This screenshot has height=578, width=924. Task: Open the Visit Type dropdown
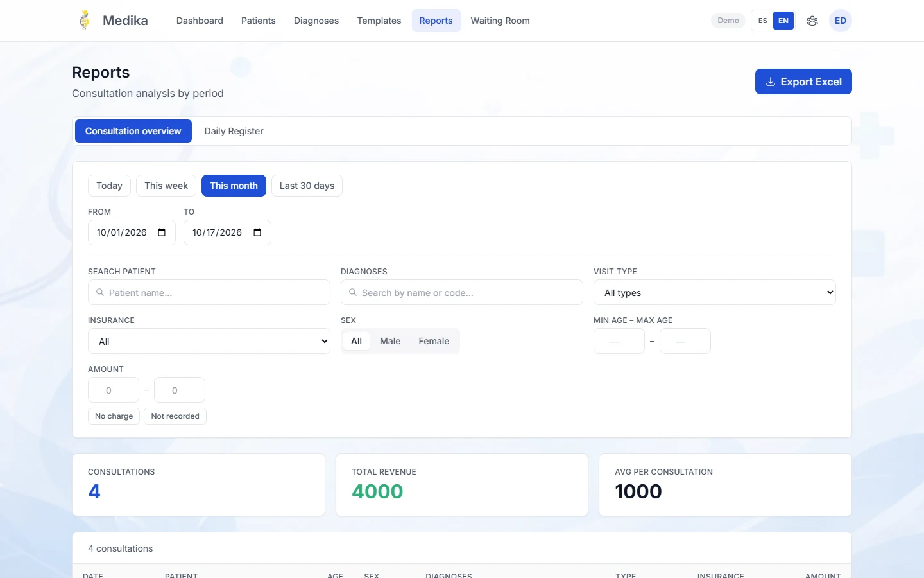(715, 292)
